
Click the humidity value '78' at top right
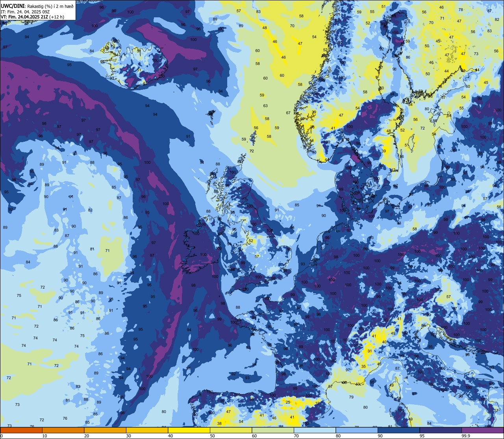(461, 9)
